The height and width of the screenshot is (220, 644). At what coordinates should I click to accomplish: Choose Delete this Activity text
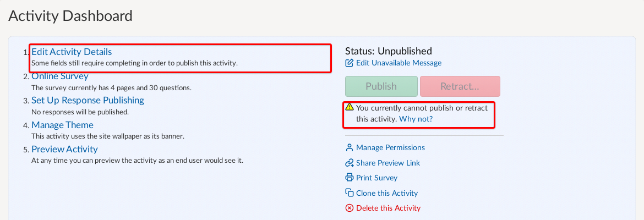pyautogui.click(x=389, y=208)
